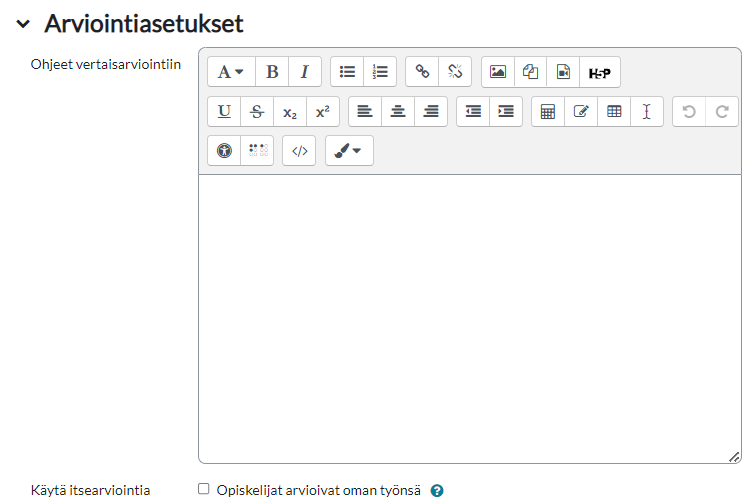Insert a numbered list

(x=380, y=72)
